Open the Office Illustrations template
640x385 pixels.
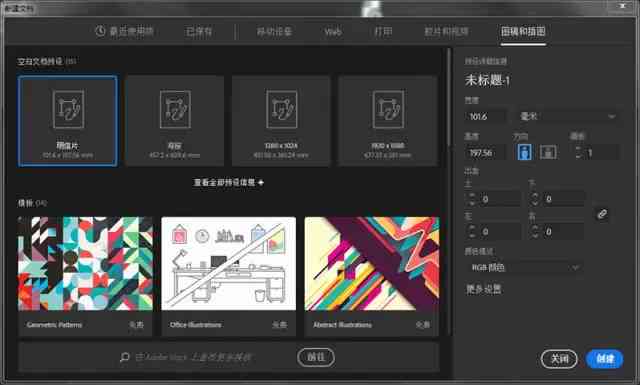tap(229, 276)
